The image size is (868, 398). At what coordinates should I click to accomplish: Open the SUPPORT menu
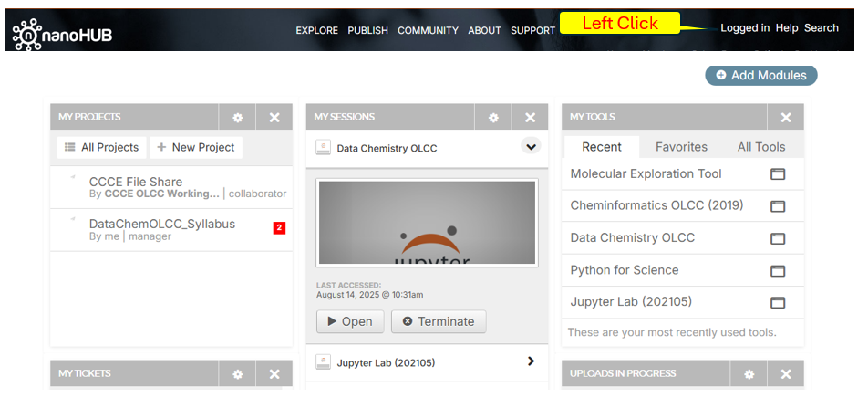pyautogui.click(x=532, y=30)
